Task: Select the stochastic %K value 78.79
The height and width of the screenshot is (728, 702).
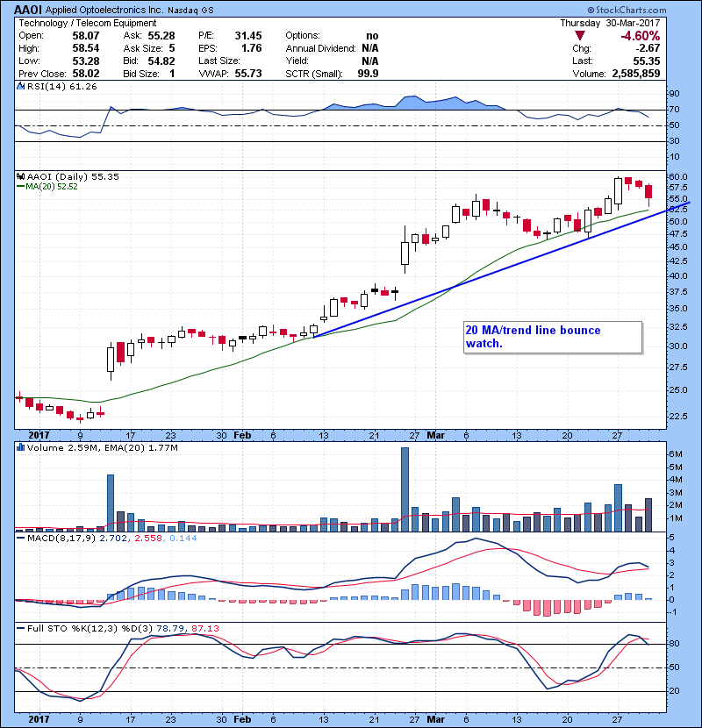Action: (170, 629)
